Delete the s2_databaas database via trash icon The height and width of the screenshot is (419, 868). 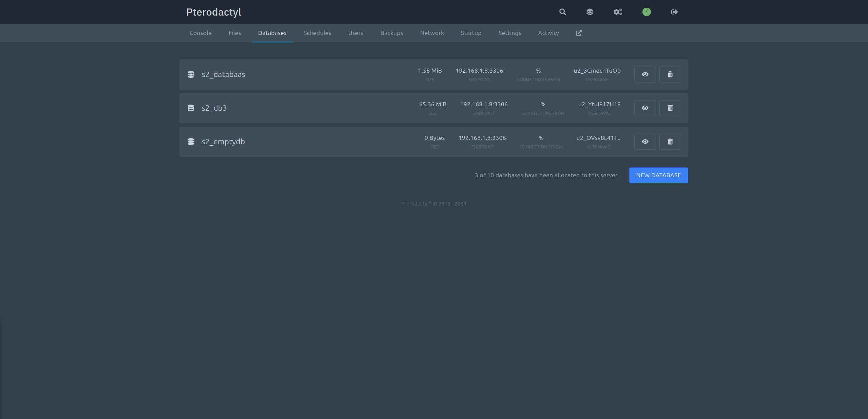(x=670, y=74)
